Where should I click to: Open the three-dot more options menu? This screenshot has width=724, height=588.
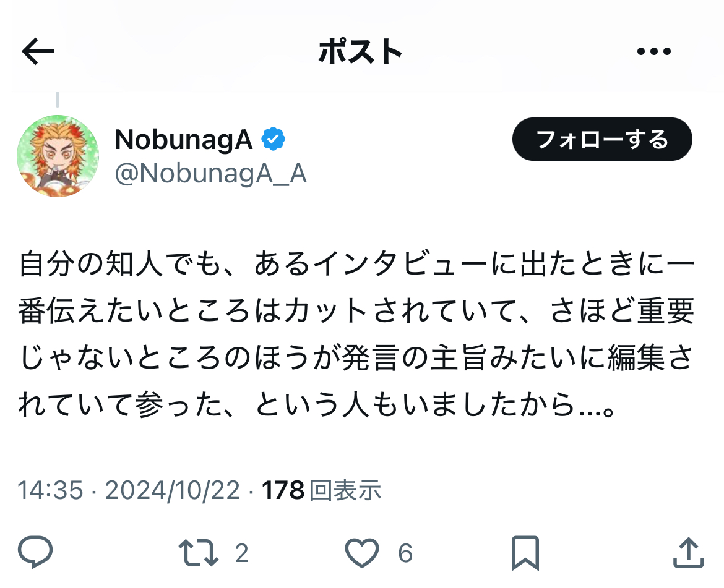tap(654, 51)
